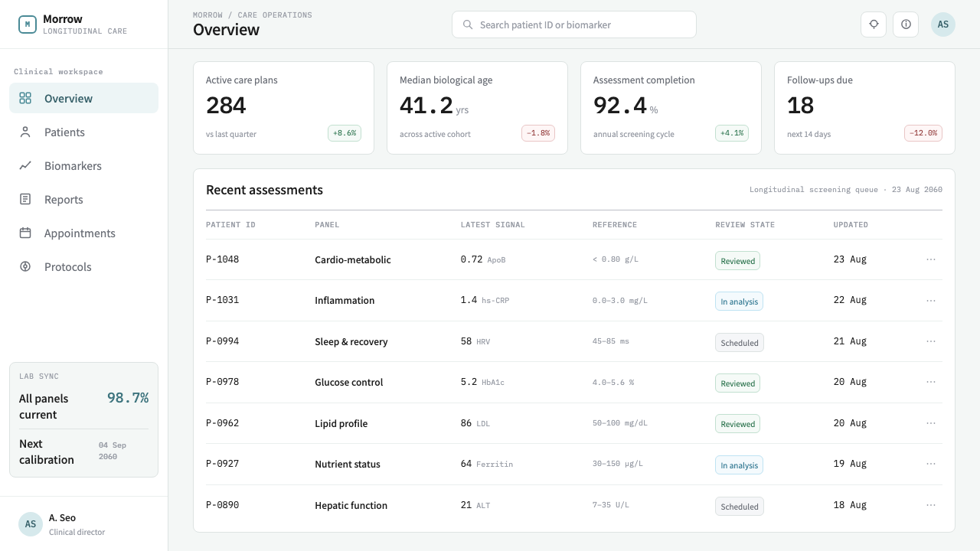The image size is (980, 551).
Task: Click the Reviewed badge for P-1048
Action: click(737, 261)
